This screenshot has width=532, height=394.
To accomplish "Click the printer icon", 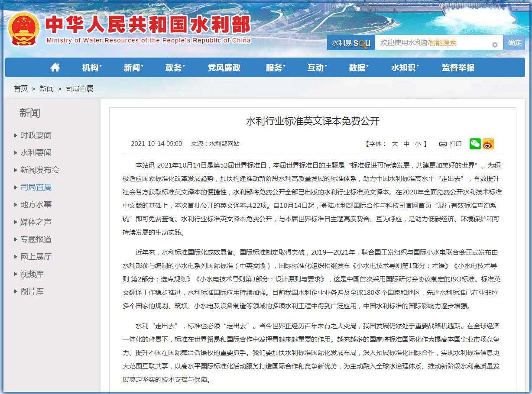I will 443,144.
